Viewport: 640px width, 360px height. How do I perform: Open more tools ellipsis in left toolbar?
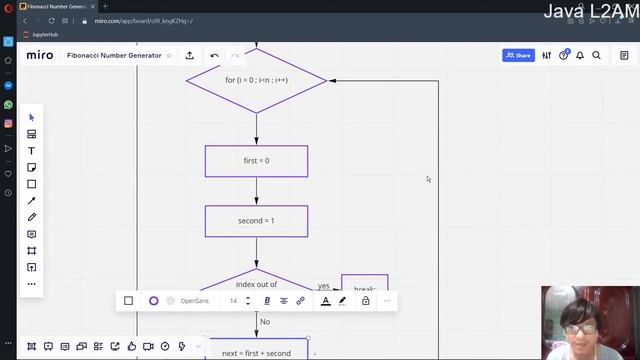pyautogui.click(x=31, y=284)
